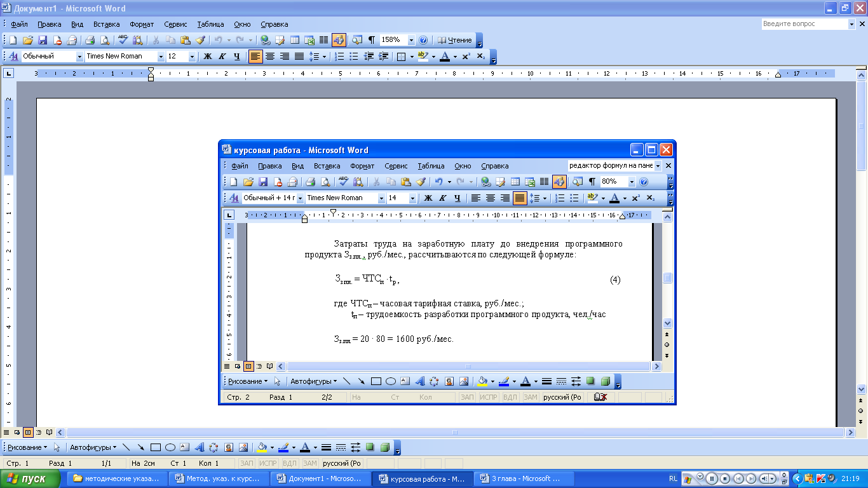Click Save diskette icon in Документ1 toolbar
868x488 pixels.
pyautogui.click(x=43, y=40)
